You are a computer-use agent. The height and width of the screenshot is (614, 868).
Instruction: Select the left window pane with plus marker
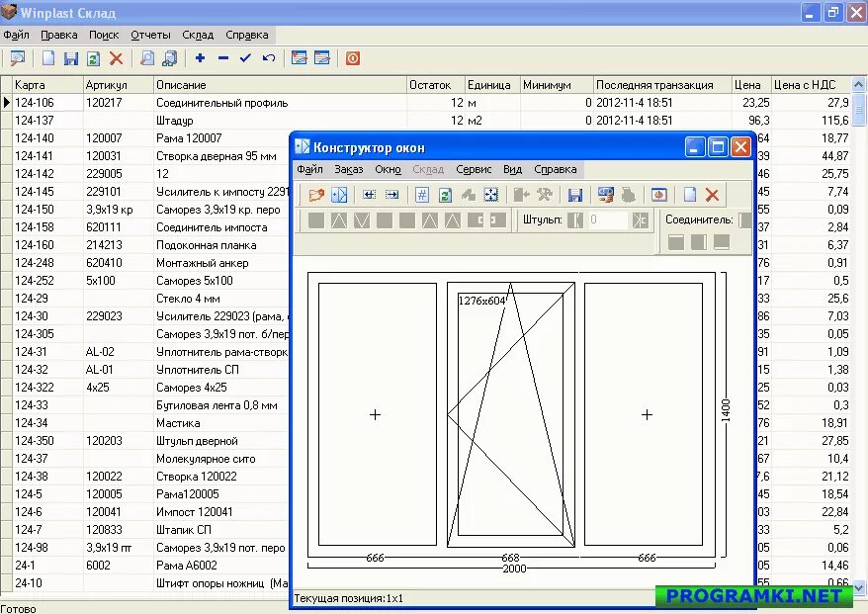click(x=376, y=414)
